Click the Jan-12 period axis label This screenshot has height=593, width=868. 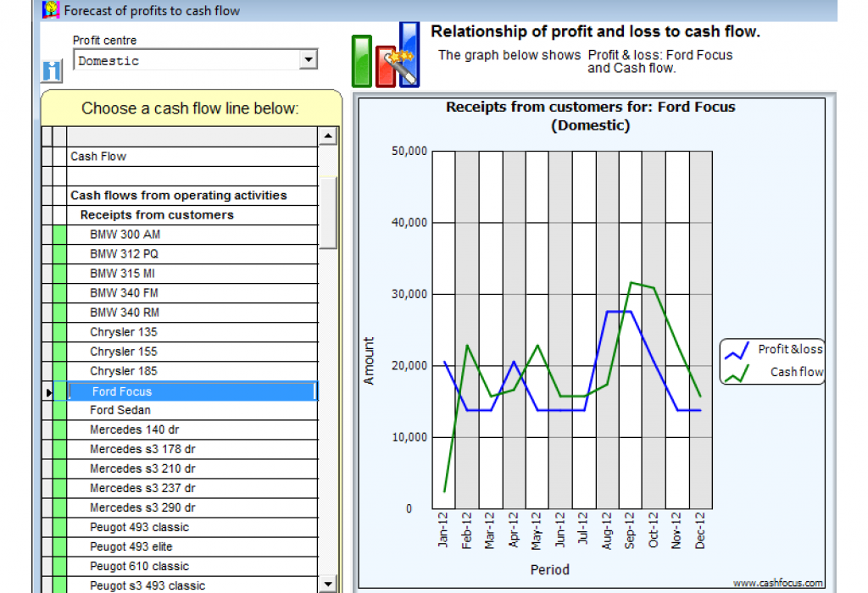coord(442,530)
